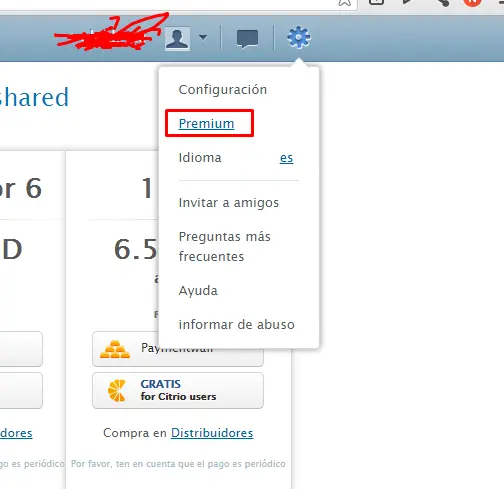Click the gold bars Paymentwall icon
Screen dimensions: 504x489
[x=115, y=349]
